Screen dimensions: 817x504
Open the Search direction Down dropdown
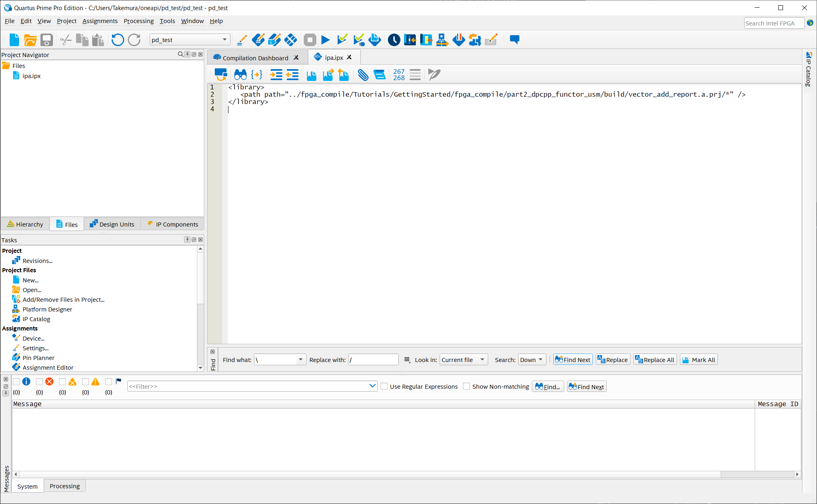point(532,360)
